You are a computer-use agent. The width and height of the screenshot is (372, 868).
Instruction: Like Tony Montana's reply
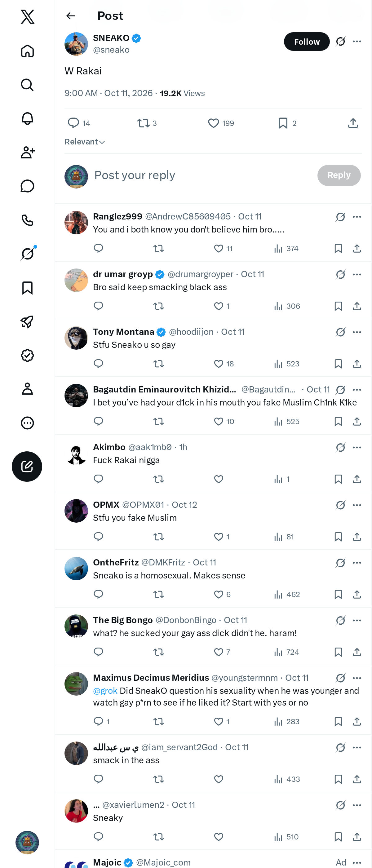[224, 364]
